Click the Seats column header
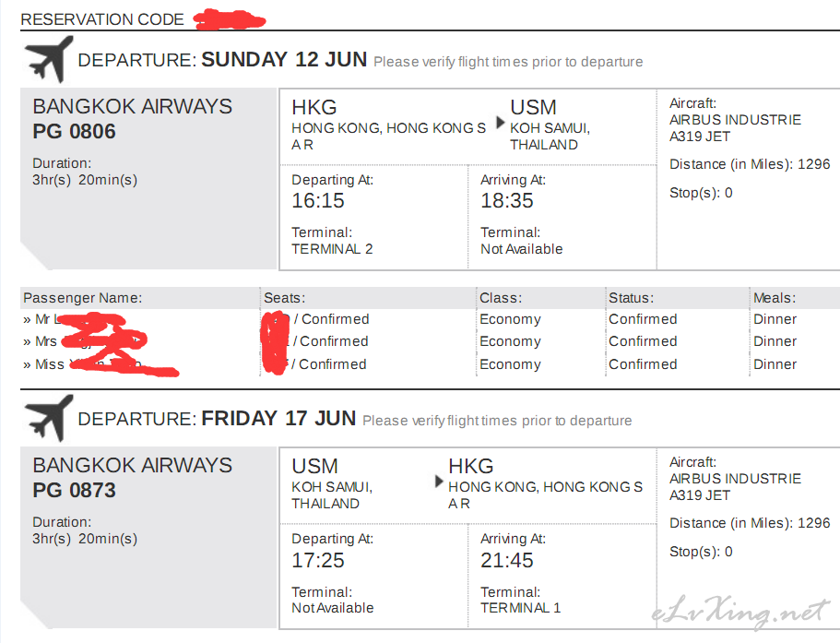The image size is (840, 643). (285, 298)
